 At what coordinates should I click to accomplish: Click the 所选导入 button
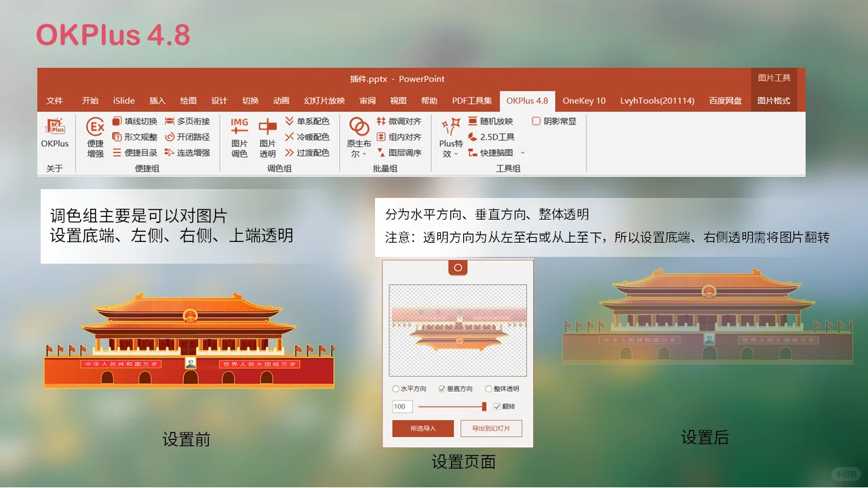pyautogui.click(x=423, y=428)
